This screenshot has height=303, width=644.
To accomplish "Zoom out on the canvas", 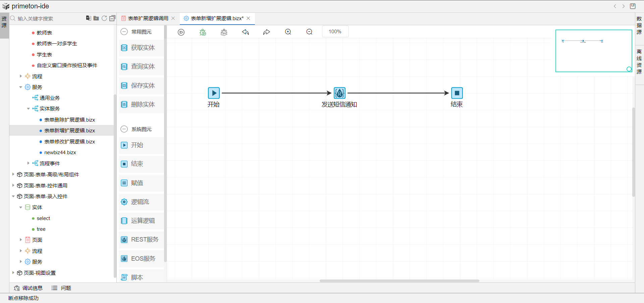I will coord(309,32).
